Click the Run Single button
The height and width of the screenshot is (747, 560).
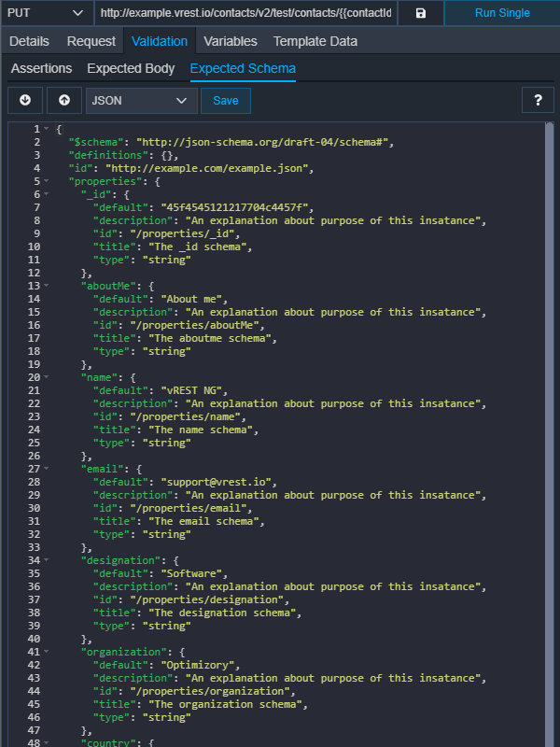point(502,13)
